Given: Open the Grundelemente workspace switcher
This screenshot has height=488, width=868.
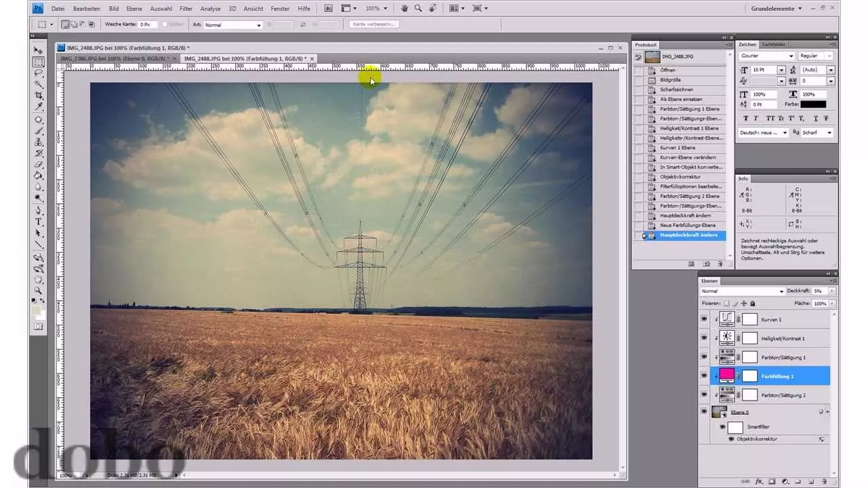Looking at the screenshot, I should click(773, 8).
